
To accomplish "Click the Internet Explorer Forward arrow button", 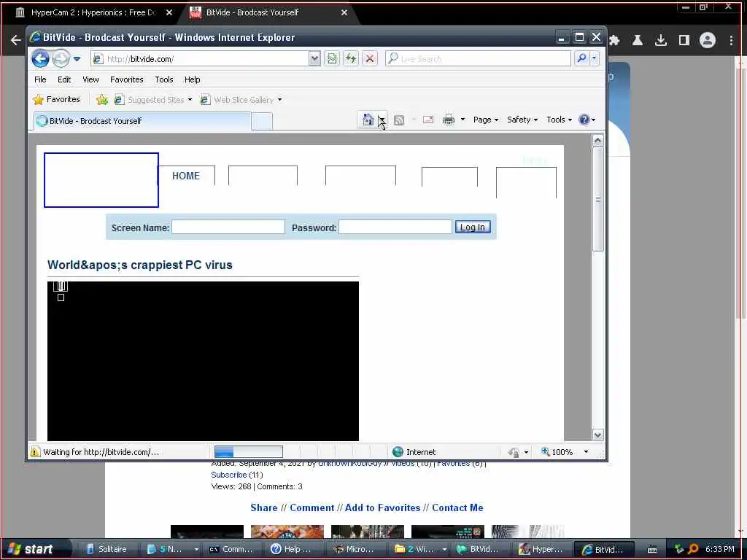I will 61,58.
